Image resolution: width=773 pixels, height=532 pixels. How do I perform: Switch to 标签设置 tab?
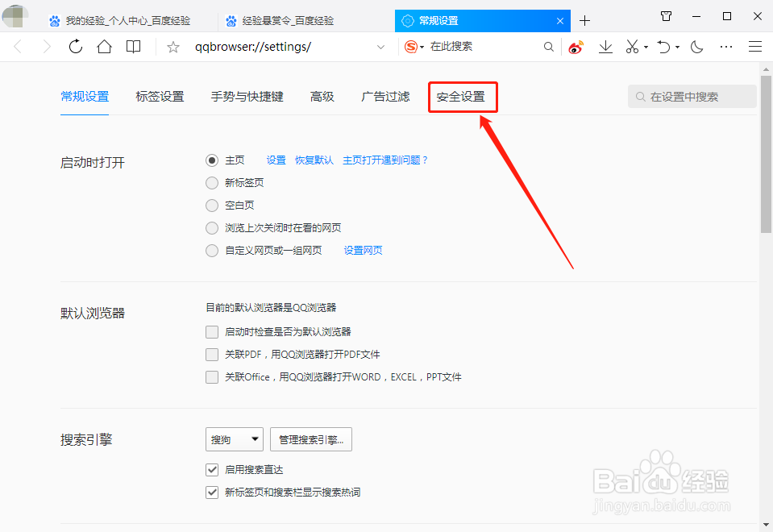[160, 97]
